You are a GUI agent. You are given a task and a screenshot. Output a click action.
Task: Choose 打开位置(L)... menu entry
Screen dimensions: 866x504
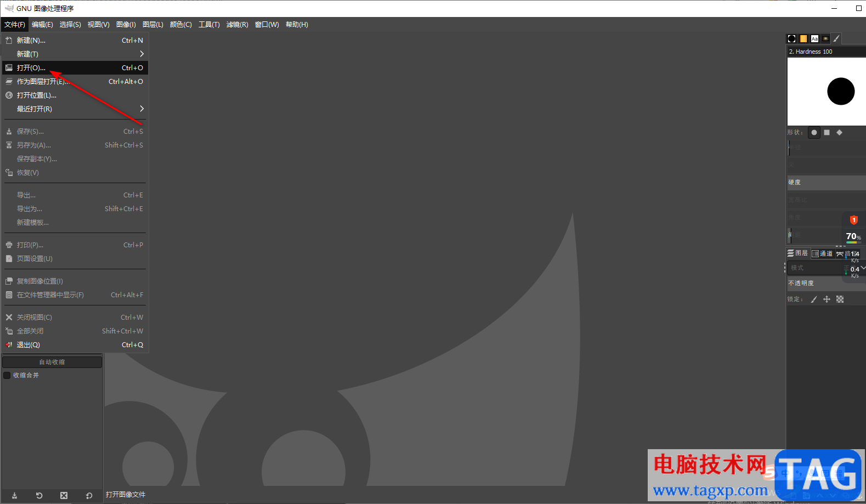coord(75,95)
